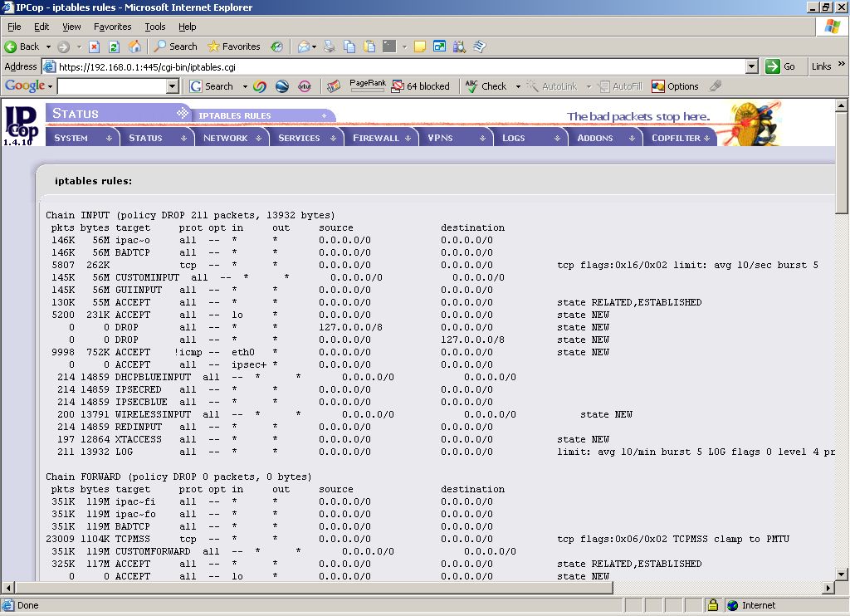
Task: Click the vertical scrollbar down arrow
Action: pyautogui.click(x=841, y=574)
